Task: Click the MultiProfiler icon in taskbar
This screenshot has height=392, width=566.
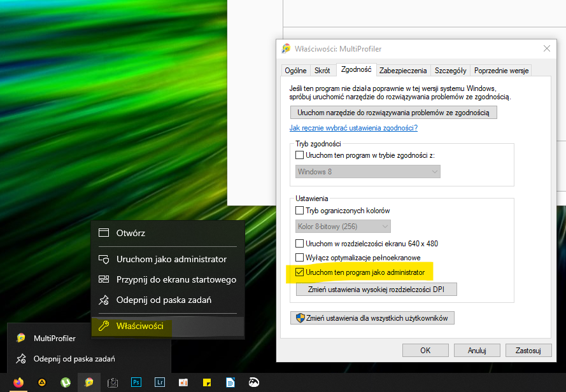Action: pos(88,382)
